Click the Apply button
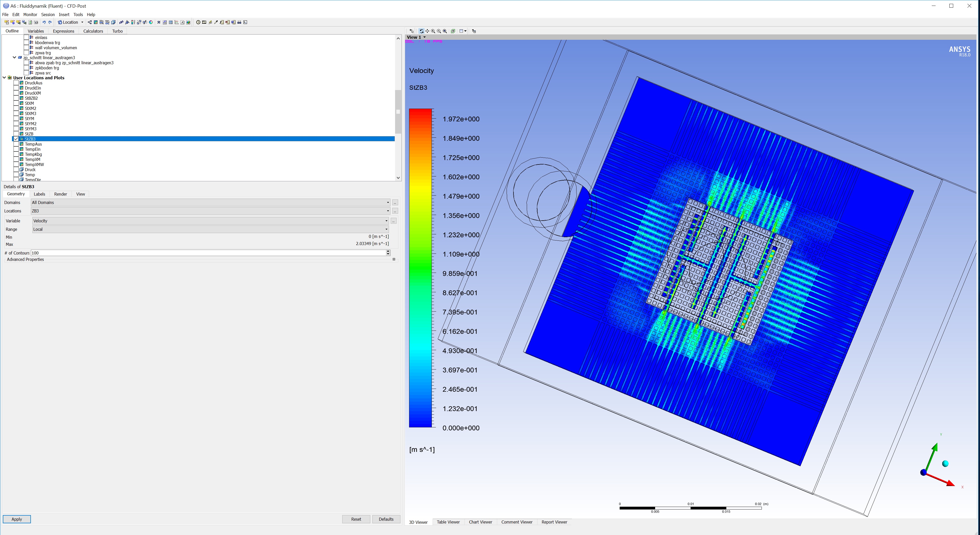The height and width of the screenshot is (535, 980). [x=17, y=519]
